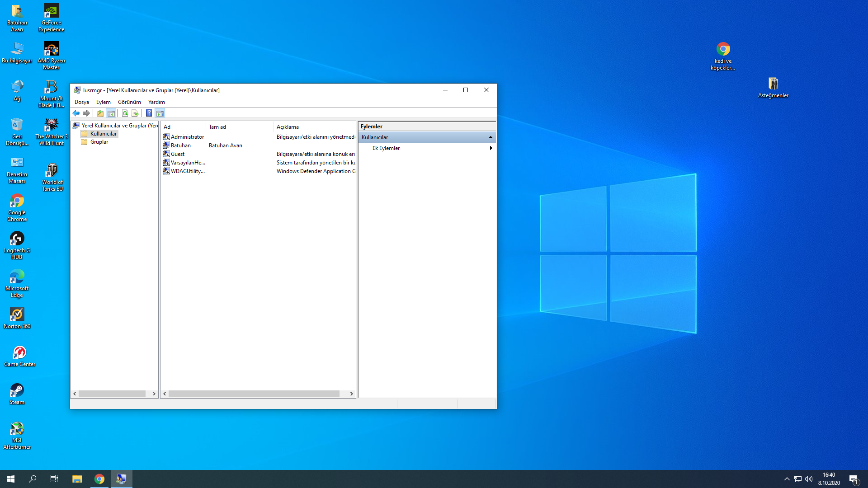Click the Up one level folder icon
Screen dimensions: 868x488
[x=100, y=113]
